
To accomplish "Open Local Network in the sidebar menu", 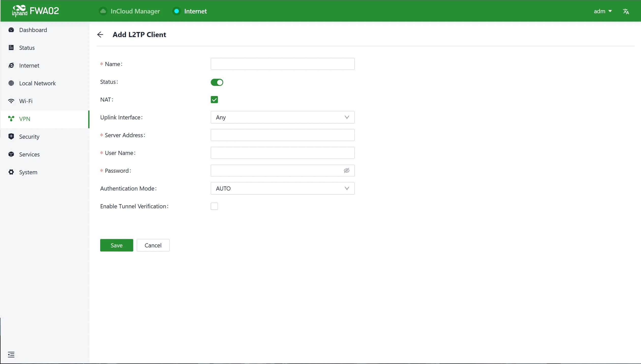I will (x=45, y=83).
